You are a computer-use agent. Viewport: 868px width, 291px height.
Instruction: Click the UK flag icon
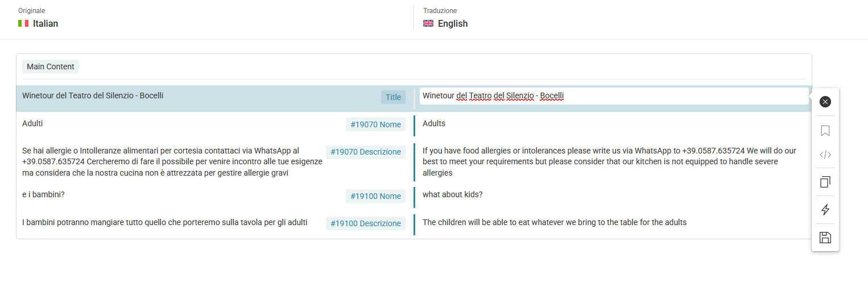tap(428, 23)
